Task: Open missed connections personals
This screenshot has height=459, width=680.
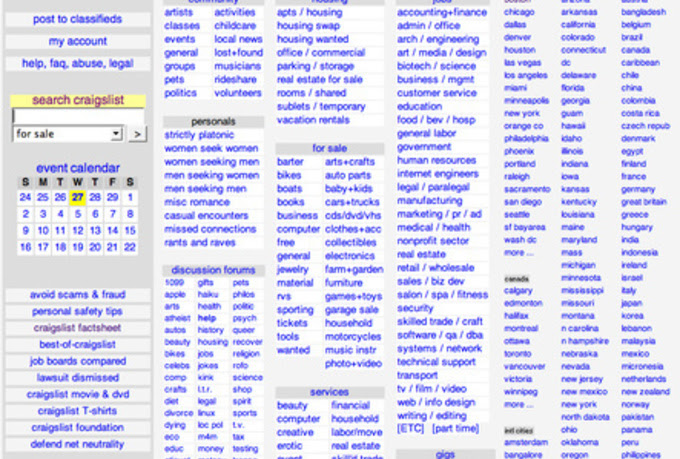Action: tap(210, 229)
